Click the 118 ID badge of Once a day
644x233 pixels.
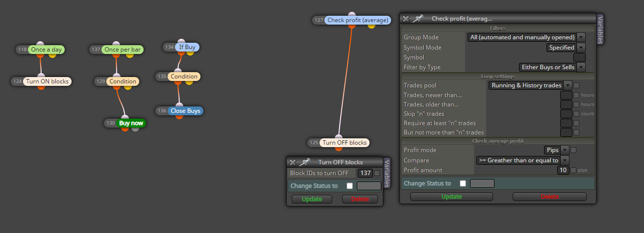click(22, 50)
